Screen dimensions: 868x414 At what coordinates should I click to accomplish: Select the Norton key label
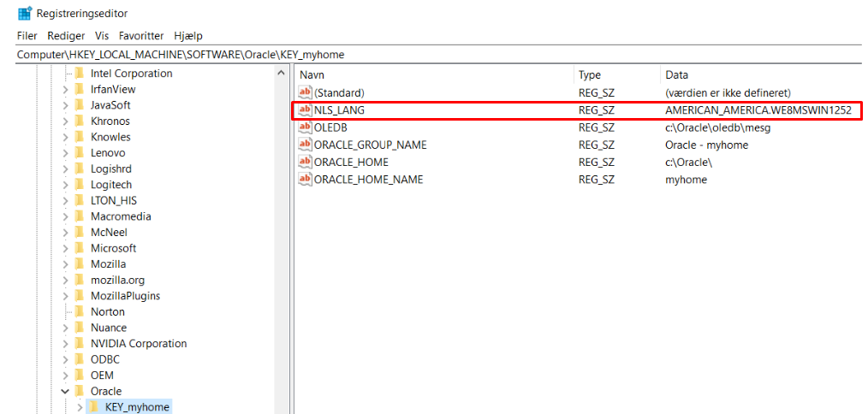click(x=107, y=311)
